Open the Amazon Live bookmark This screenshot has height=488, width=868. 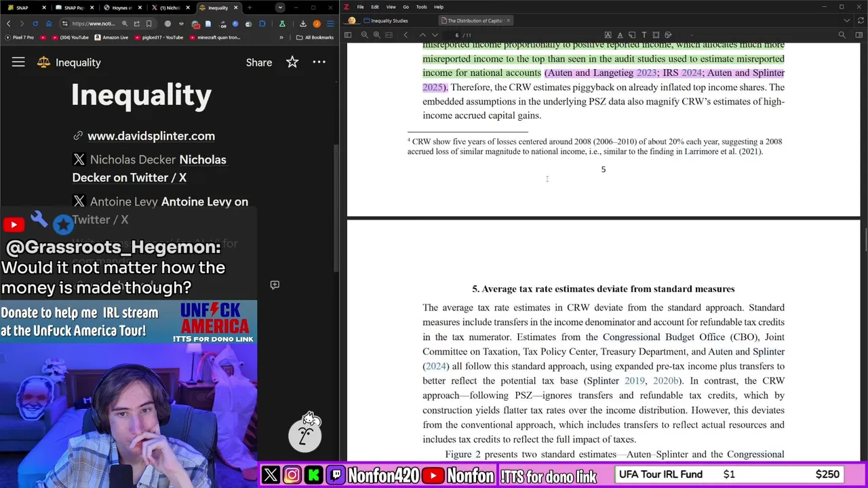pos(113,37)
